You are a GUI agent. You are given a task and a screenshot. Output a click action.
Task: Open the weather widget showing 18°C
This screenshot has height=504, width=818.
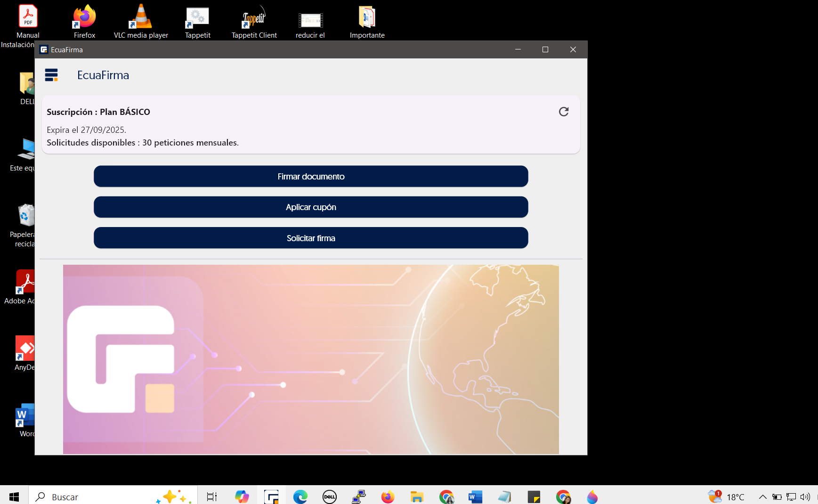click(727, 496)
